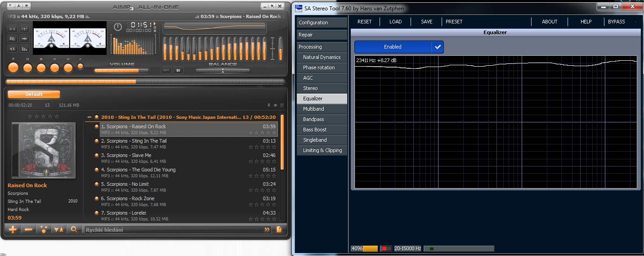This screenshot has width=644, height=256.
Task: Open the Bass Boost page
Action: [x=322, y=130]
